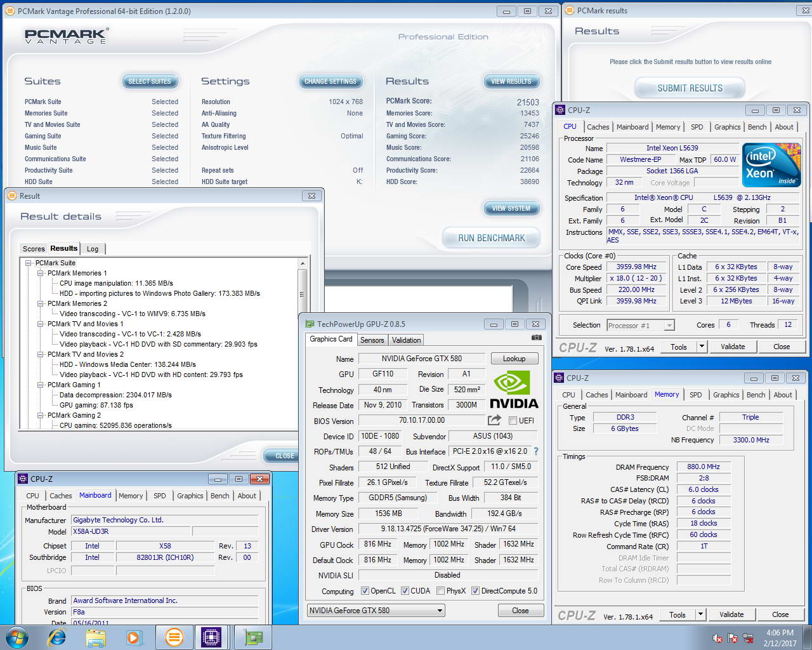Click the Lookup button in GPU-Z
812x650 pixels.
[x=514, y=359]
